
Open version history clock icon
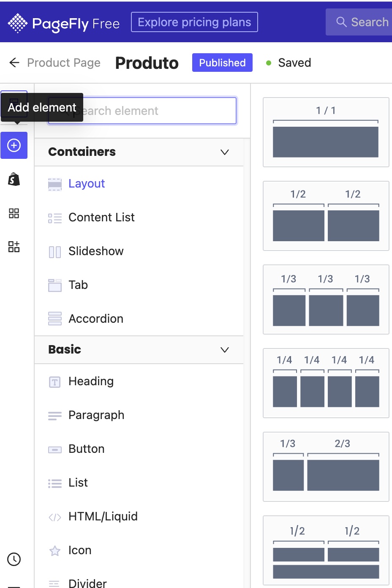coord(14,559)
